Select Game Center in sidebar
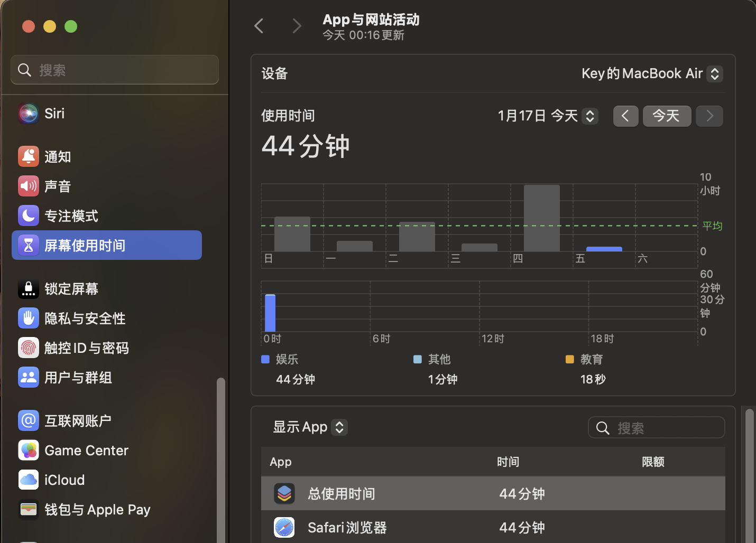 click(x=86, y=451)
